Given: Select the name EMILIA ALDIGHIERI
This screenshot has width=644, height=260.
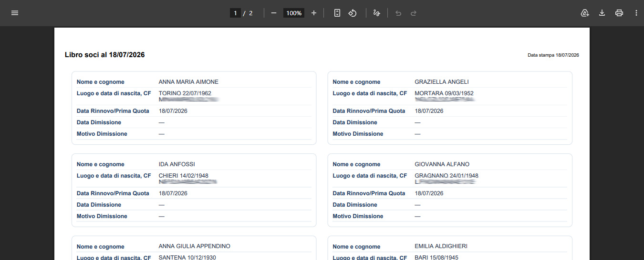Looking at the screenshot, I should [x=441, y=246].
